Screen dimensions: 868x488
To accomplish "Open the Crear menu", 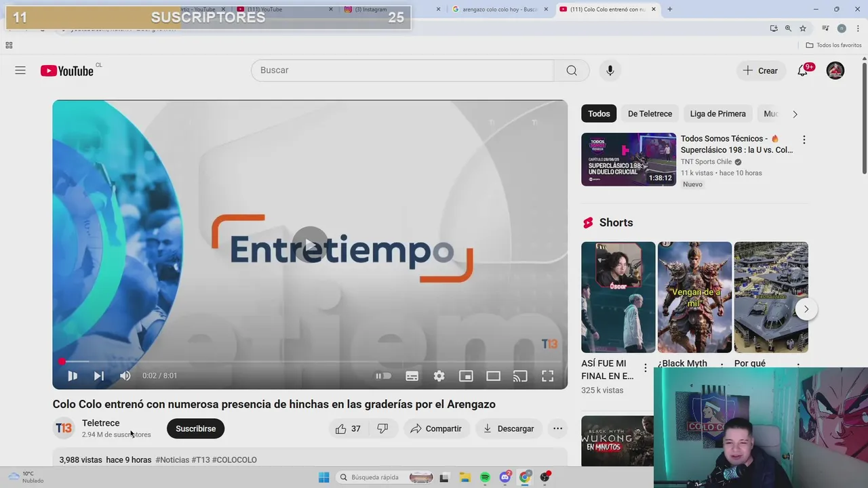I will (760, 70).
